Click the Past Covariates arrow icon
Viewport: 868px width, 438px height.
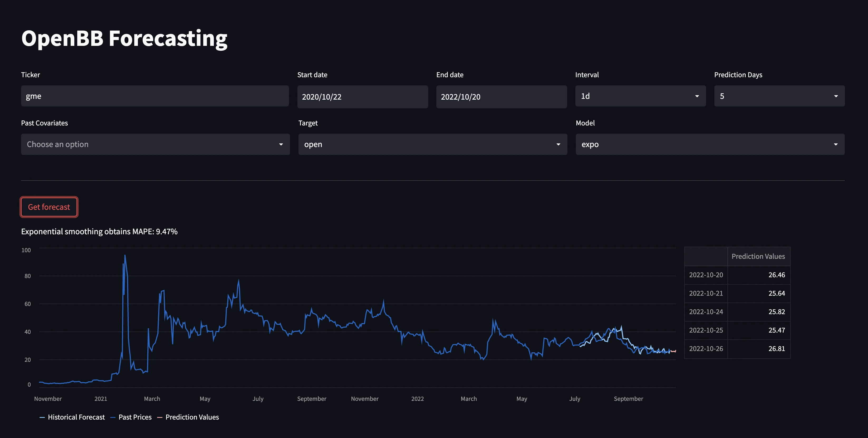coord(281,144)
